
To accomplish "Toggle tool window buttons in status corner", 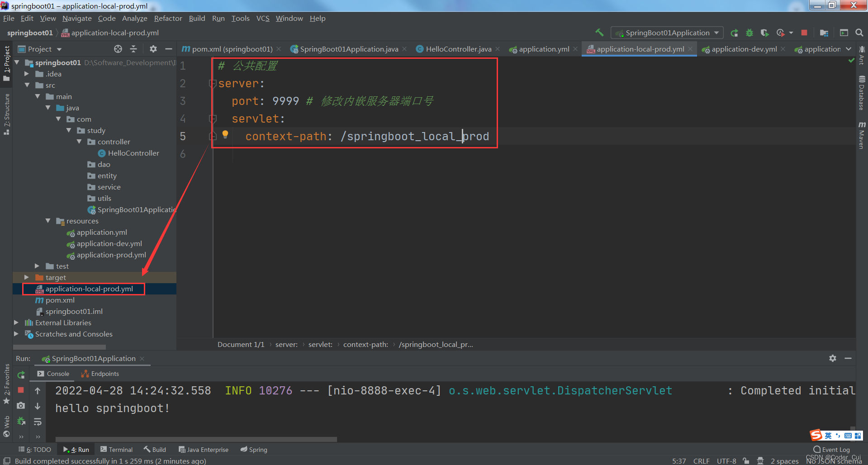I will pos(7,461).
